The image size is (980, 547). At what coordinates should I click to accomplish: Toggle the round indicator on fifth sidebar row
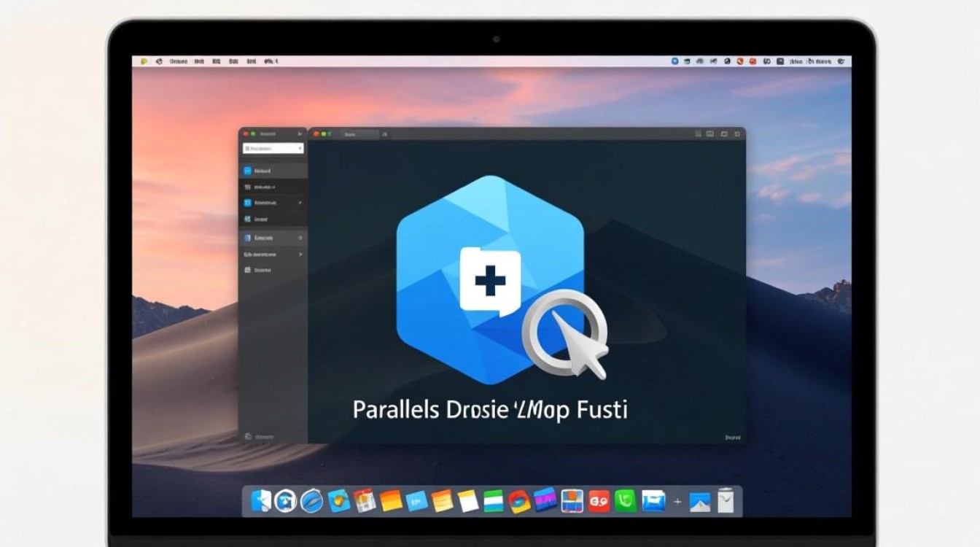(300, 238)
